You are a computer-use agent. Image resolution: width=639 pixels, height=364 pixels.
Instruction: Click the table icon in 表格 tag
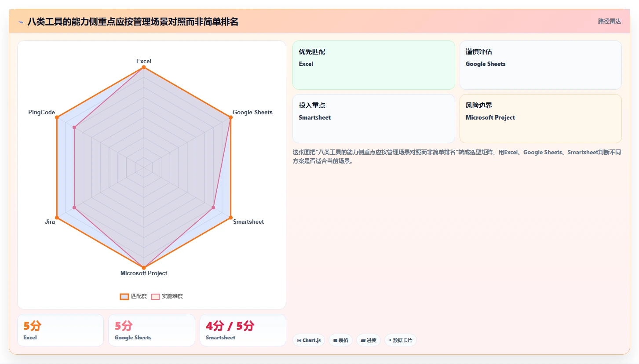(x=335, y=340)
